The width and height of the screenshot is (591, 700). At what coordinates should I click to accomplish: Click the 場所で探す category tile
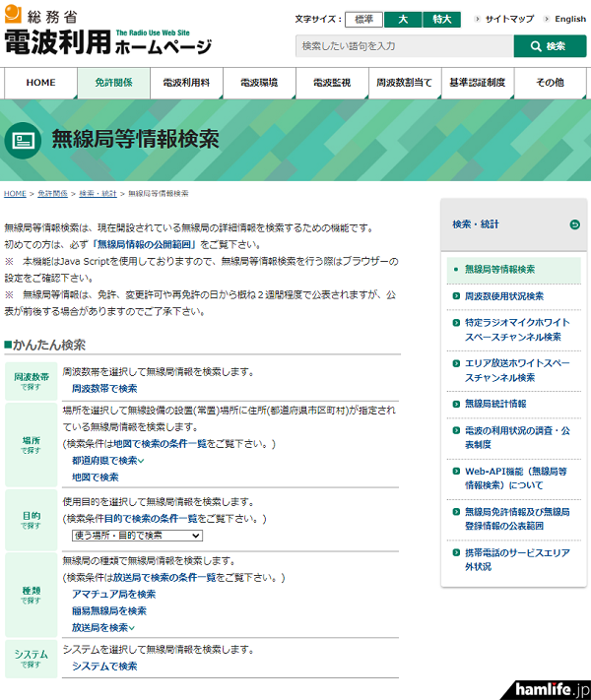[x=31, y=445]
